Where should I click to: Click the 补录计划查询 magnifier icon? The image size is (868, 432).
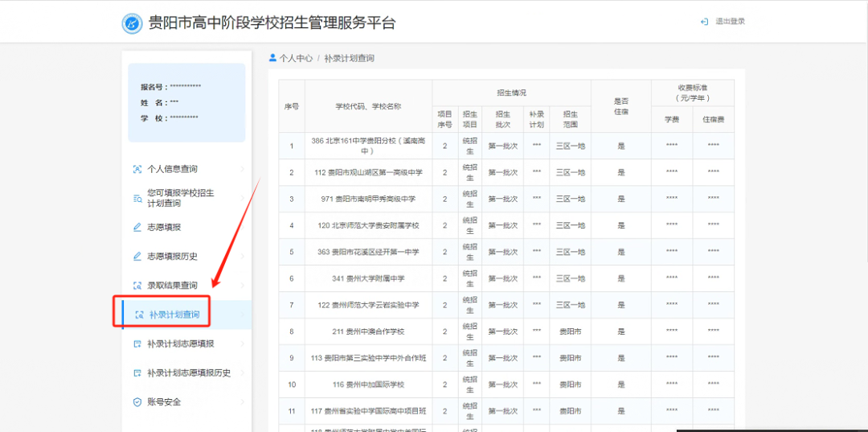point(140,315)
